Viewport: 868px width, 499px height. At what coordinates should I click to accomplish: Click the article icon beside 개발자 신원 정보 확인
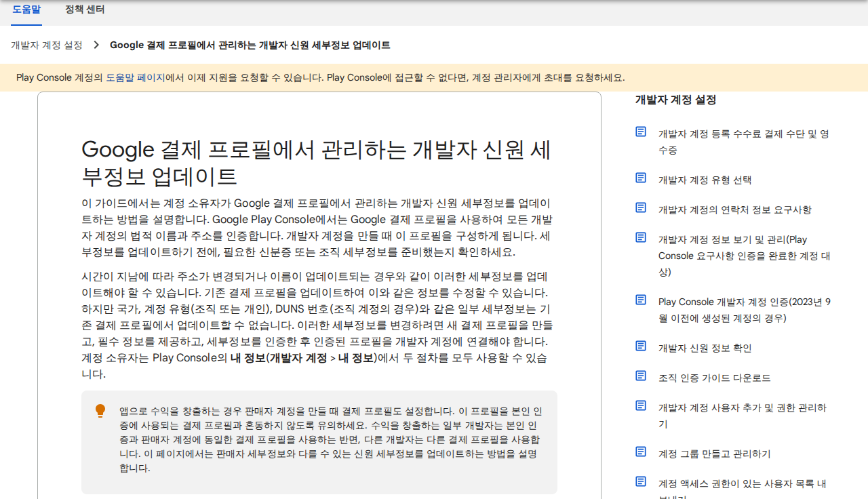point(641,346)
